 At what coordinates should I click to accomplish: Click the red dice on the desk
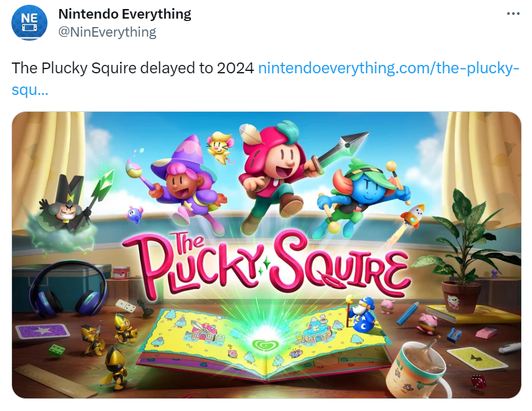(x=478, y=382)
